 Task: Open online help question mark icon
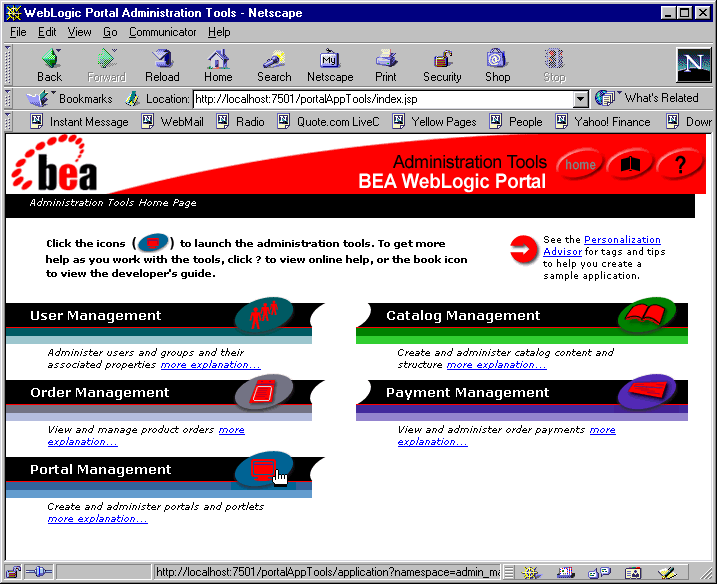point(680,164)
